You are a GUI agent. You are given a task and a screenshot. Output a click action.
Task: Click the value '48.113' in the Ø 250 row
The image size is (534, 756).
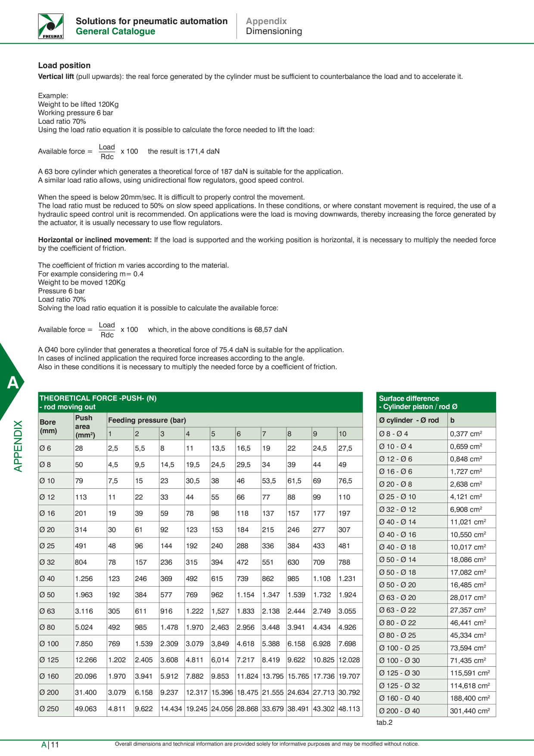click(349, 709)
